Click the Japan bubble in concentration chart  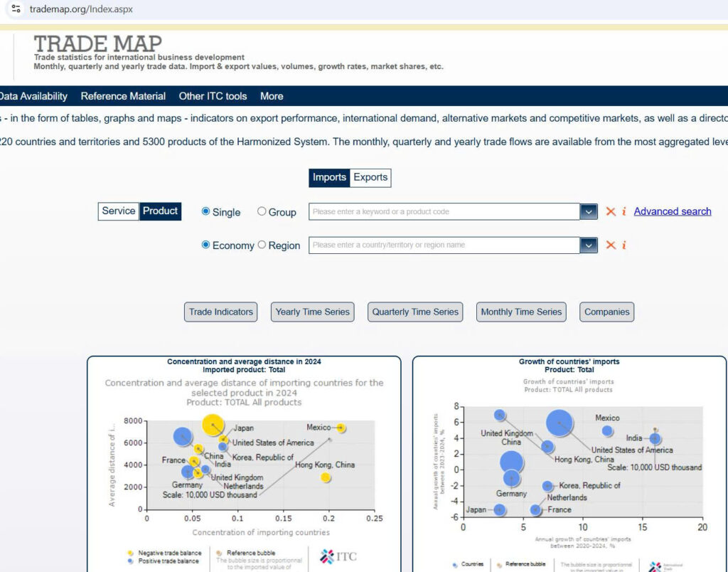coord(213,424)
